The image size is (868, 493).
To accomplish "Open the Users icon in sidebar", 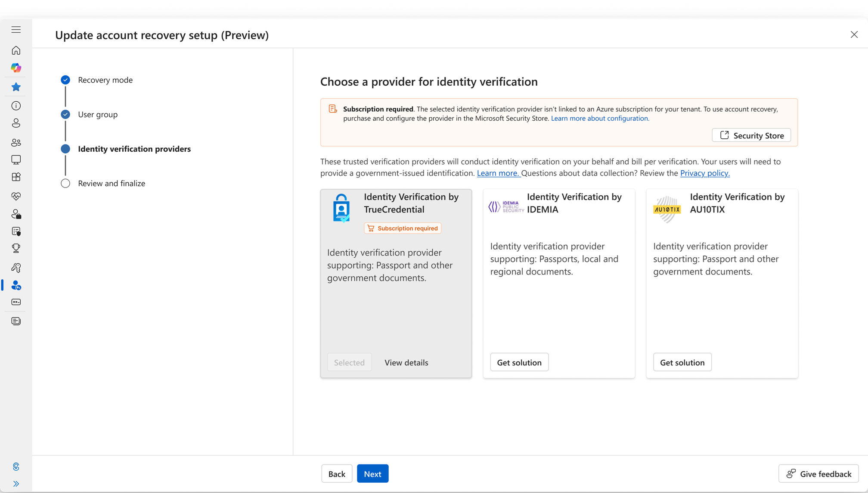I will (16, 123).
